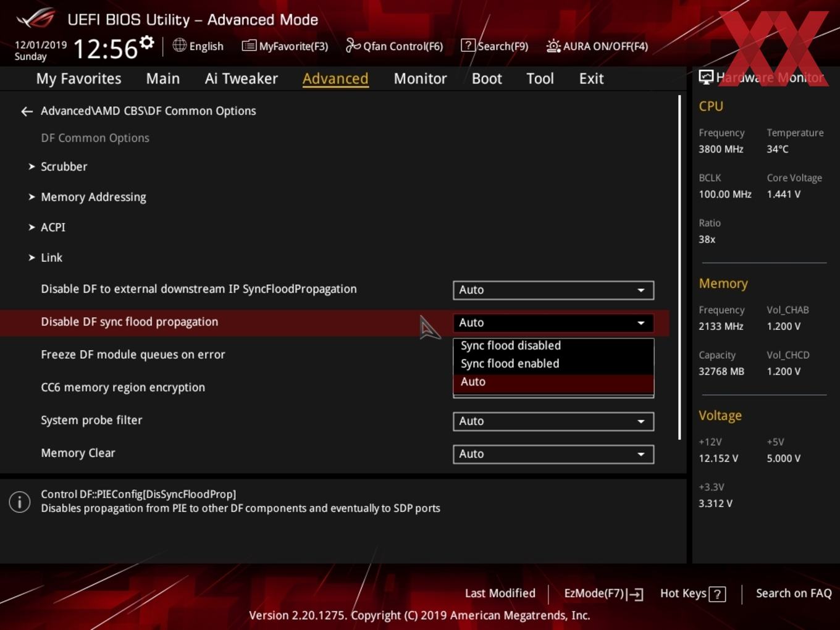Click the 12:56 clock display
840x630 pixels.
pyautogui.click(x=105, y=49)
